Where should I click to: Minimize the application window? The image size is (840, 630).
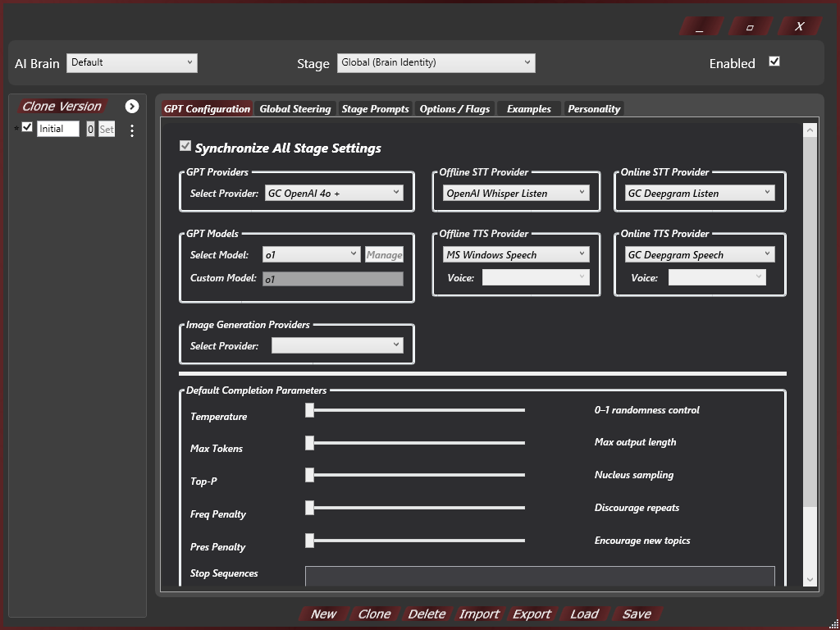pos(700,27)
